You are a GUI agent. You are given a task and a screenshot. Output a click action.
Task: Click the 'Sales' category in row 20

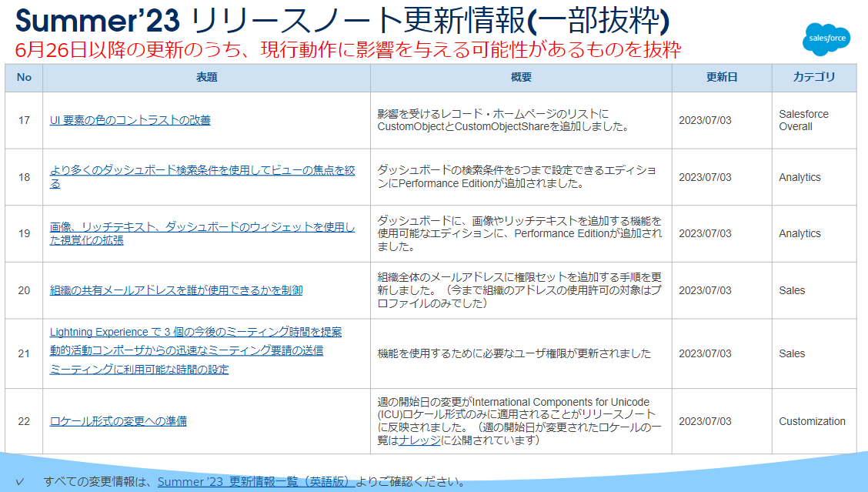(x=792, y=290)
